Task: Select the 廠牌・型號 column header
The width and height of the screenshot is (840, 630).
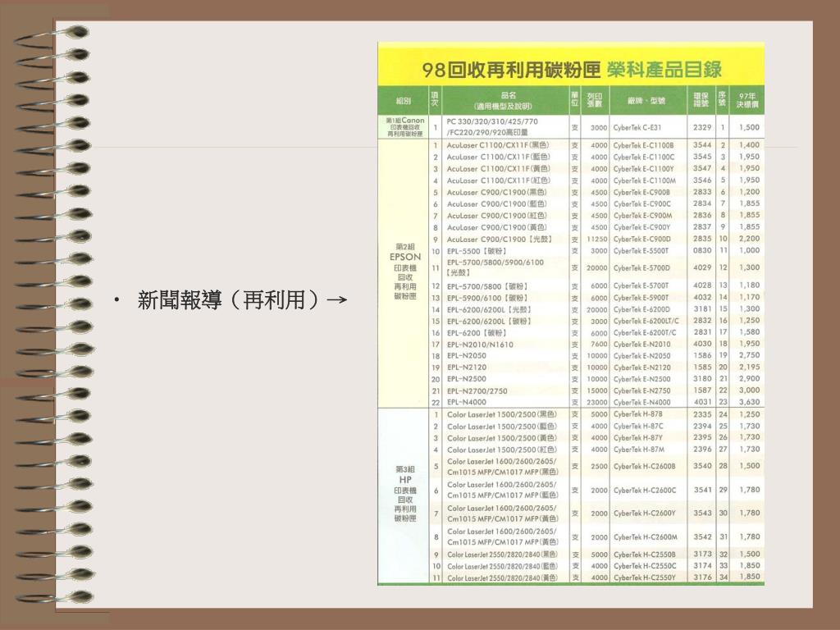Action: [x=646, y=100]
